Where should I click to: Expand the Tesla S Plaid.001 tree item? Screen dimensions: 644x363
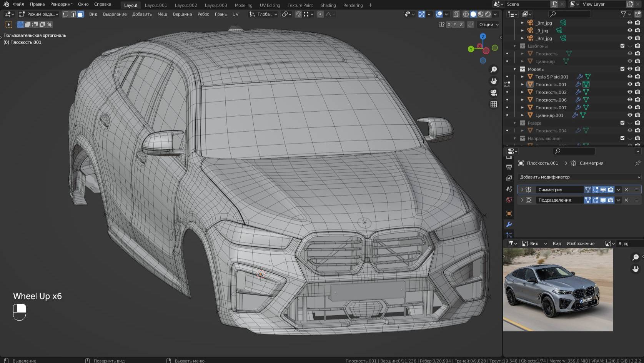[522, 77]
